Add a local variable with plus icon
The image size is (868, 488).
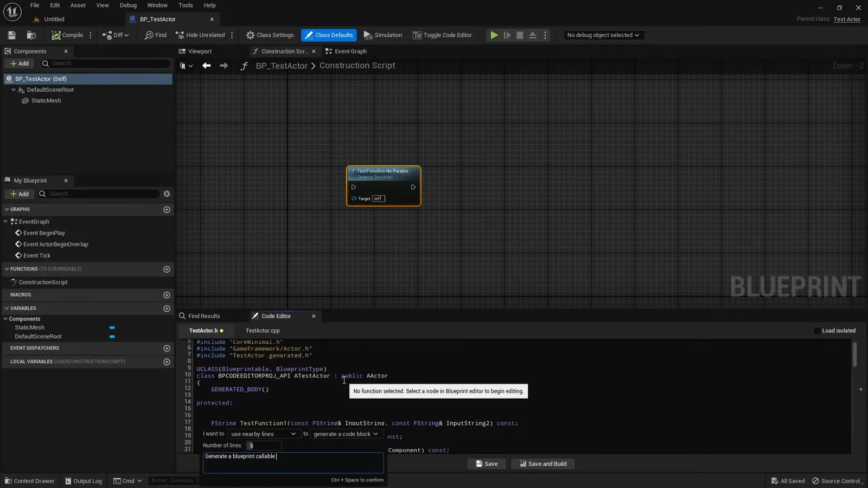(x=167, y=362)
